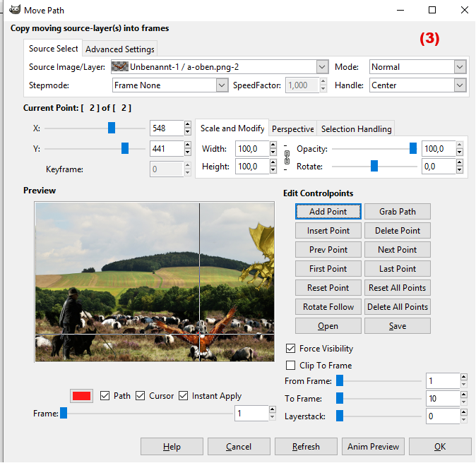Open the Source Image/Layer dropdown
Image resolution: width=476 pixels, height=463 pixels.
(220, 67)
